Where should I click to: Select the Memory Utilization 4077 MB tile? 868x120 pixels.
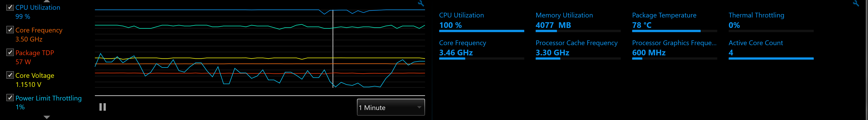point(578,22)
